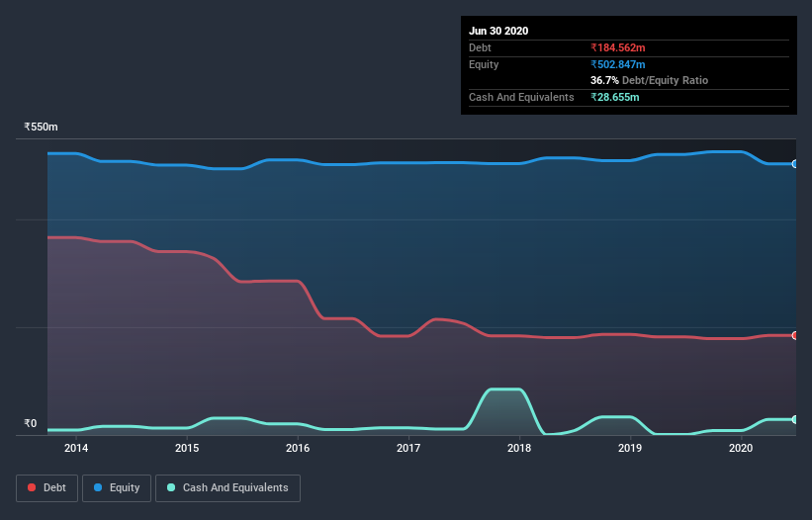Click the 2015 x-axis label
This screenshot has height=520, width=812.
(187, 448)
